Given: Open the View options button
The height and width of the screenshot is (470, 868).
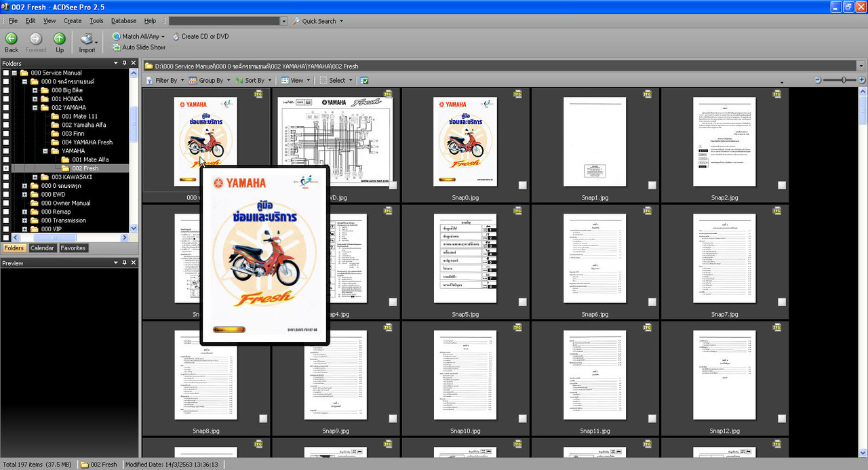Looking at the screenshot, I should click(x=296, y=81).
